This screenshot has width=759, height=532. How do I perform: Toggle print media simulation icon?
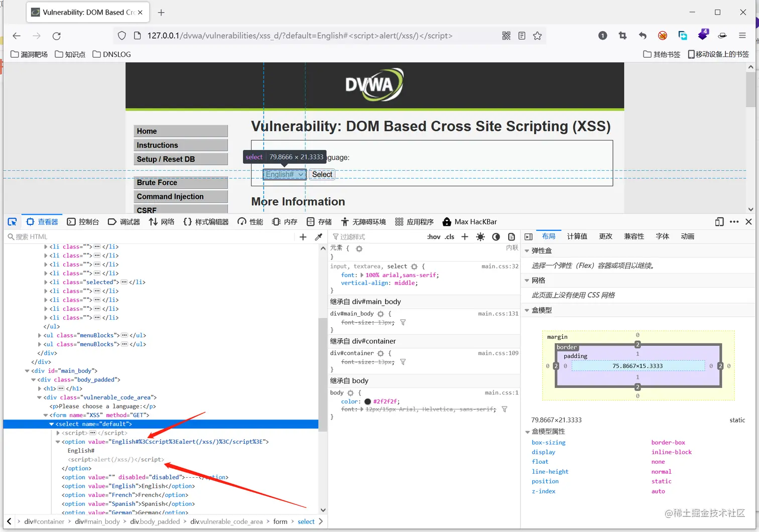coord(511,237)
